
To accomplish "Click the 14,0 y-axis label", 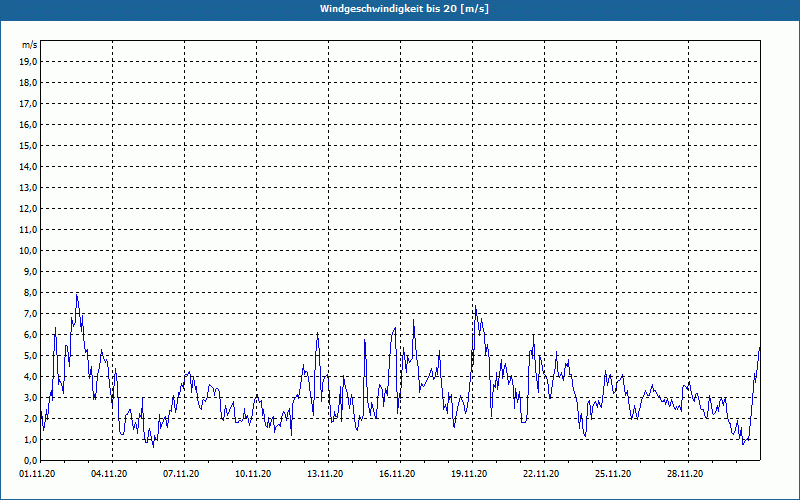I will click(29, 166).
